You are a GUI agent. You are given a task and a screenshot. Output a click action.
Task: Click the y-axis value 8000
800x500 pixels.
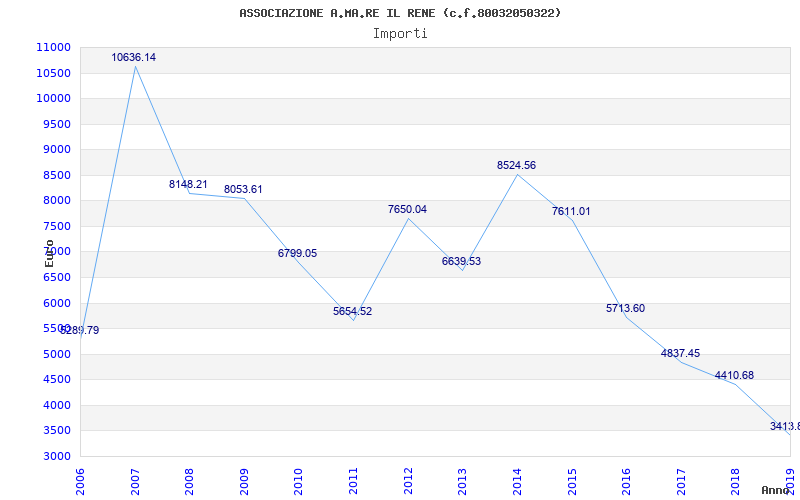tap(56, 201)
